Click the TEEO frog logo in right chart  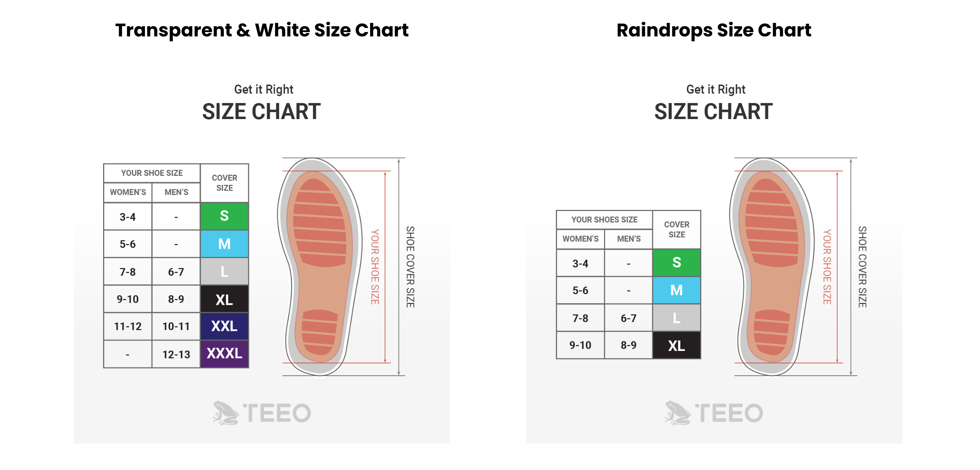[x=714, y=413]
